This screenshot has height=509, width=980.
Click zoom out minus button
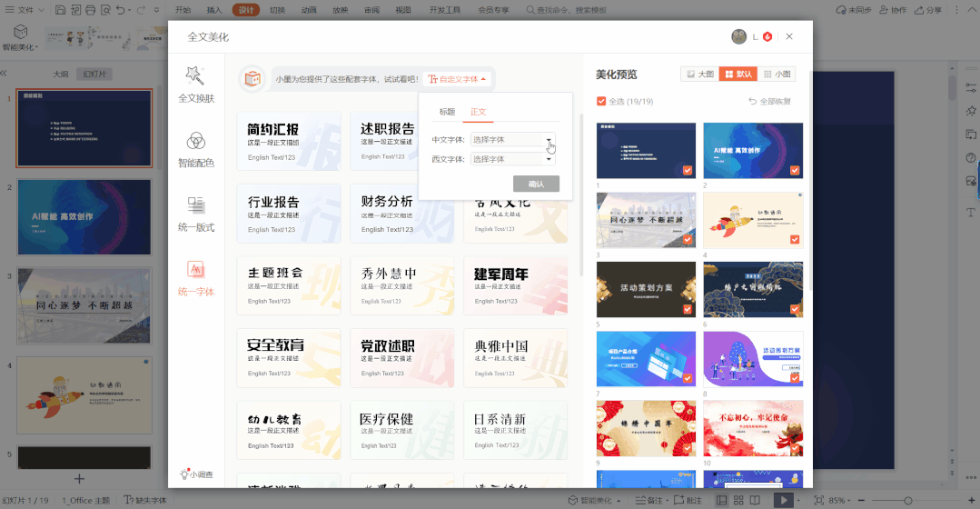pos(861,500)
